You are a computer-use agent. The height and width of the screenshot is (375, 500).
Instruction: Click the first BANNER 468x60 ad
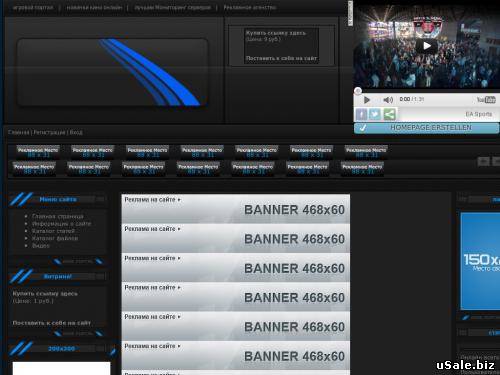236,209
